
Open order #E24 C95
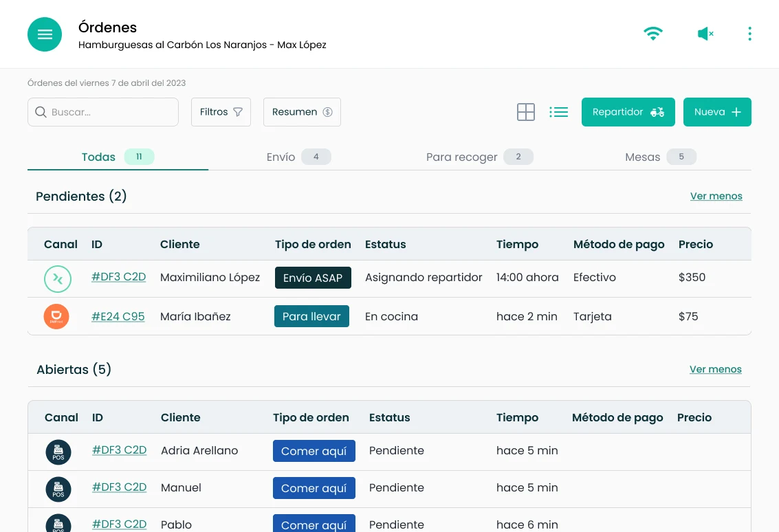point(118,316)
